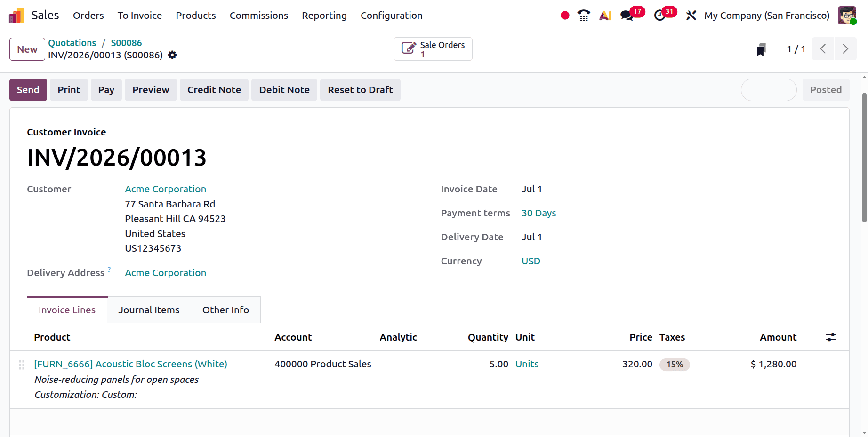Open the To Invoice menu
Screen dimensions: 868x437
tap(140, 16)
